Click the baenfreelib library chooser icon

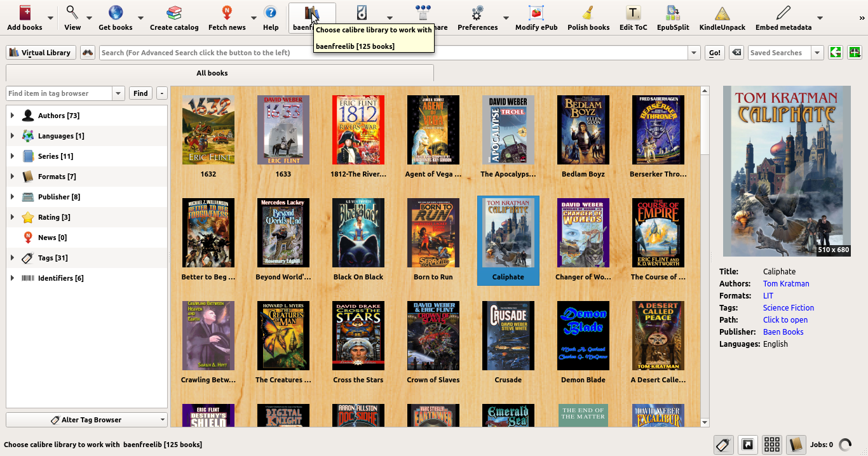tap(311, 13)
